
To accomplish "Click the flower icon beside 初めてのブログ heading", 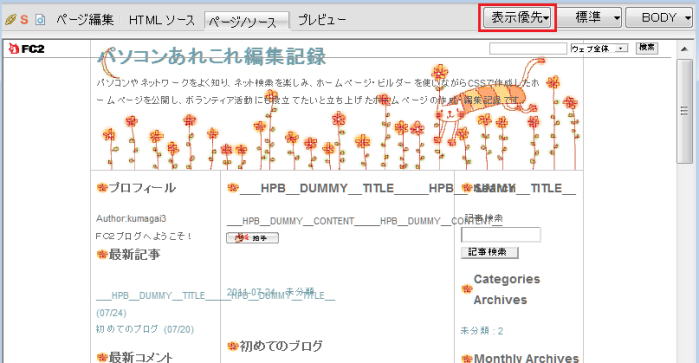I will pos(233,346).
